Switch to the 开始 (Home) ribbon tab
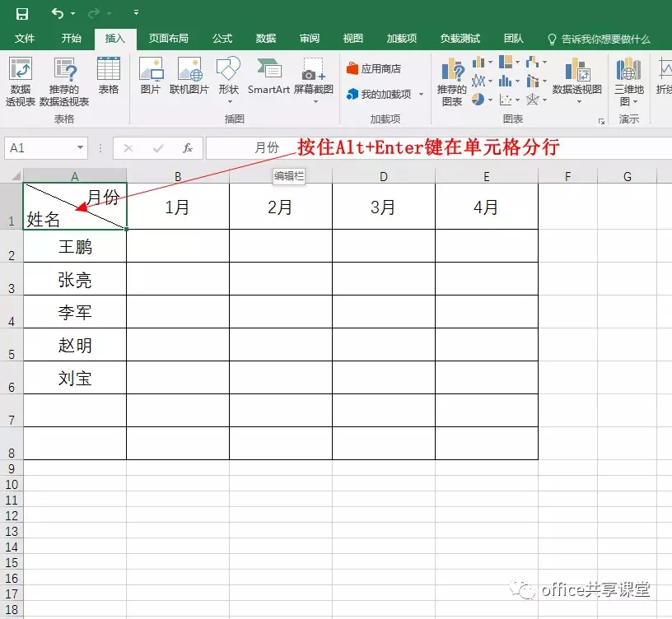 pos(70,38)
